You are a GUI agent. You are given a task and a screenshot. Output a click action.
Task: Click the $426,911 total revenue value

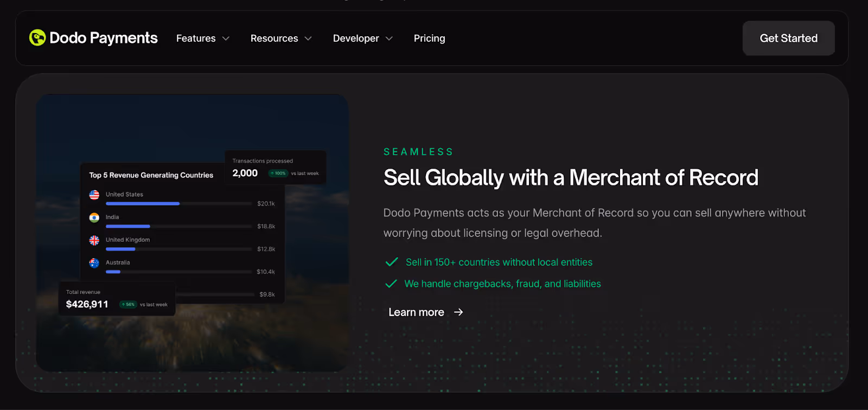pyautogui.click(x=87, y=304)
